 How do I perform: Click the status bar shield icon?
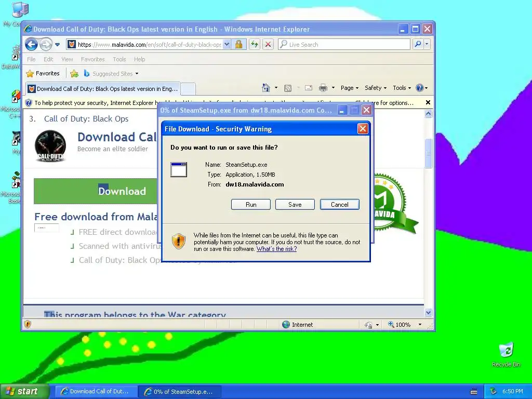28,324
